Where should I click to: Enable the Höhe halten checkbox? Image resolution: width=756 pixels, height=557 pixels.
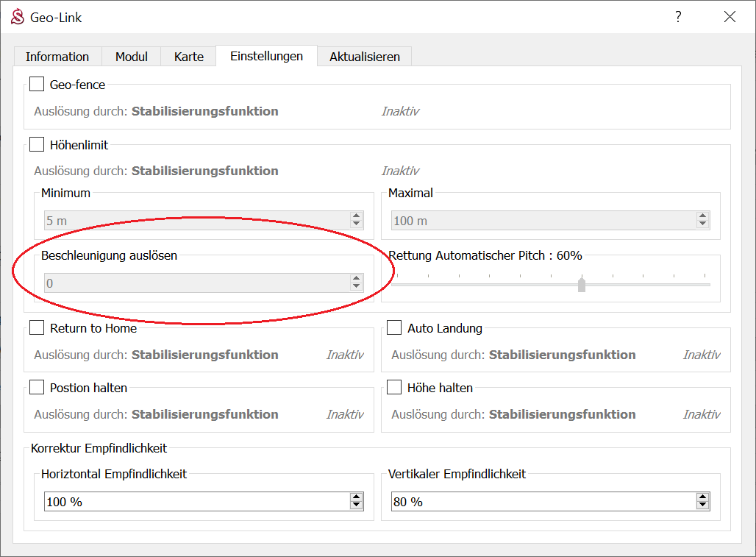point(394,387)
